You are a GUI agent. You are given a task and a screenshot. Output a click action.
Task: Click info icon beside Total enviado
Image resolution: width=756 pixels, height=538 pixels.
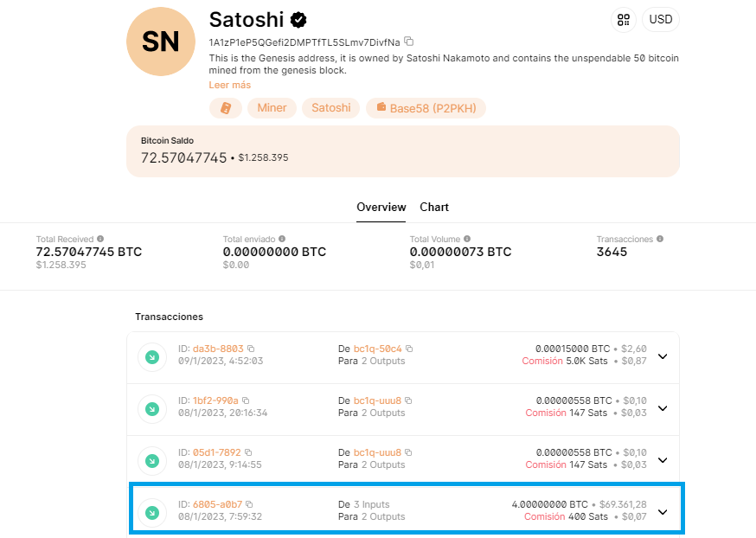(282, 239)
